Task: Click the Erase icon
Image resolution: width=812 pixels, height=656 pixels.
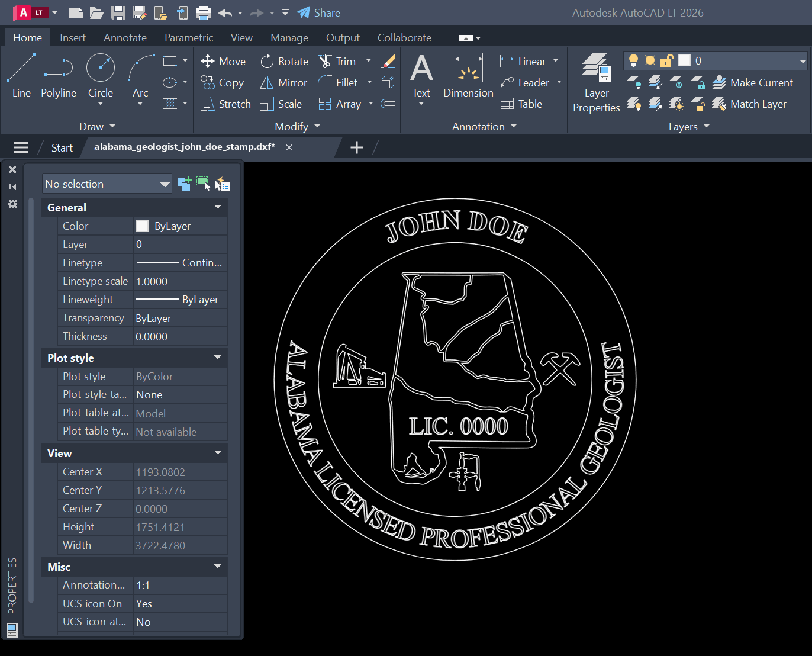Action: (x=388, y=61)
